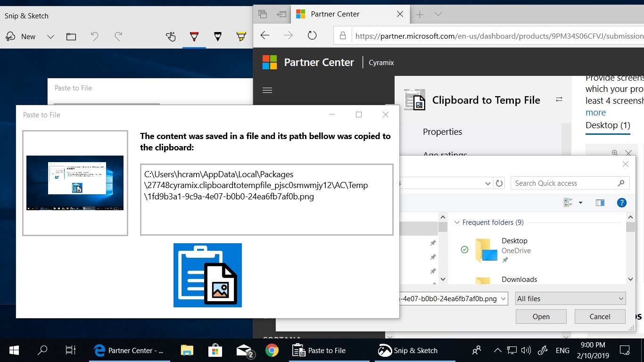Select the Downloads folder
This screenshot has width=644, height=362.
[x=519, y=280]
